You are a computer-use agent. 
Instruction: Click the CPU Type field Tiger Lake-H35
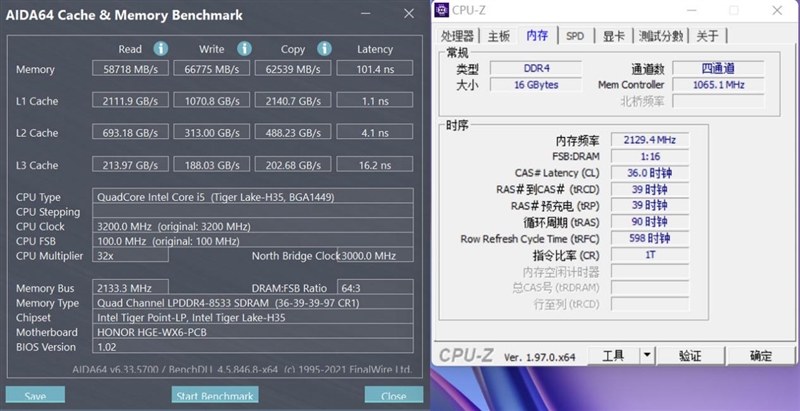pyautogui.click(x=253, y=196)
